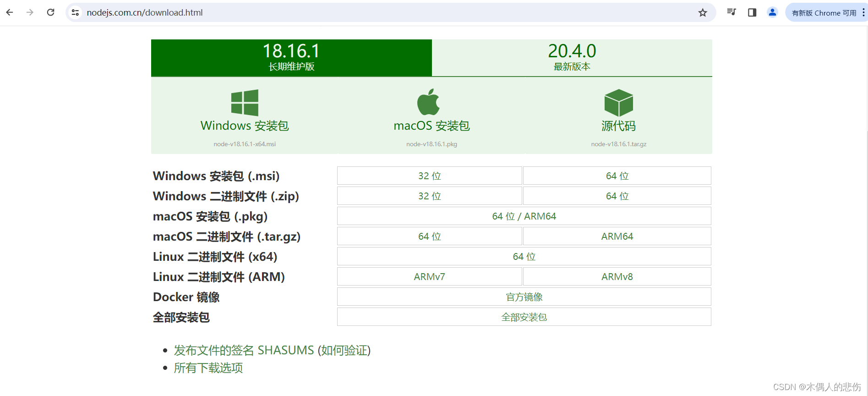The height and width of the screenshot is (396, 868).
Task: Click the Linux 二进制文件 (ARM) row label
Action: click(x=219, y=277)
